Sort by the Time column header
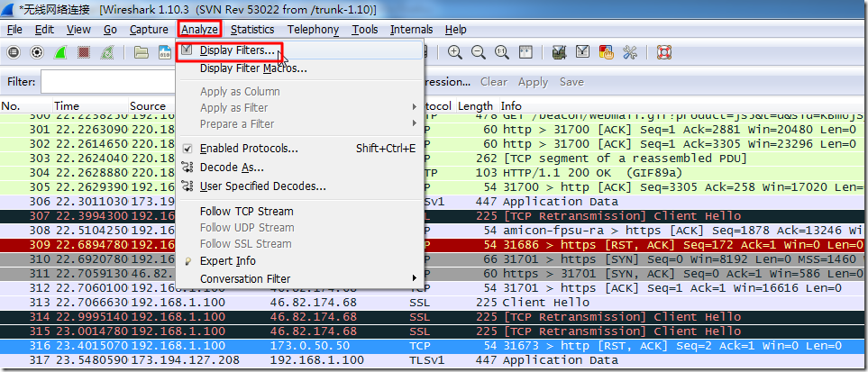 pos(89,105)
